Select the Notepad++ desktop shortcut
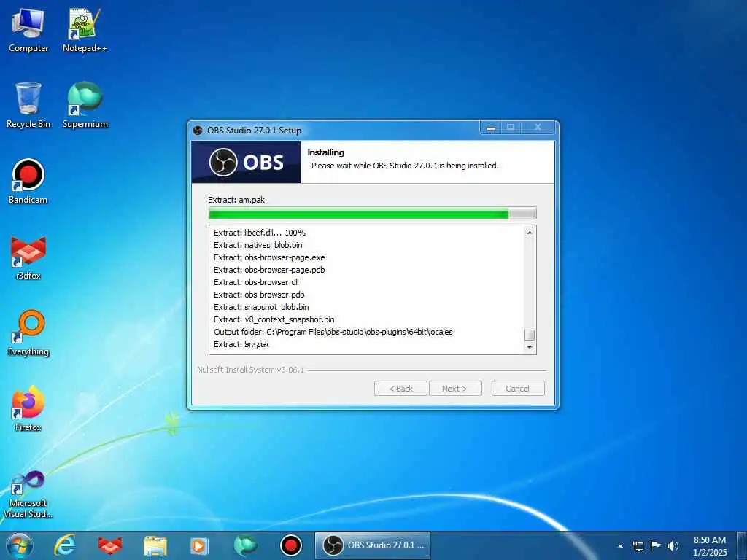This screenshot has height=560, width=747. coord(85,31)
